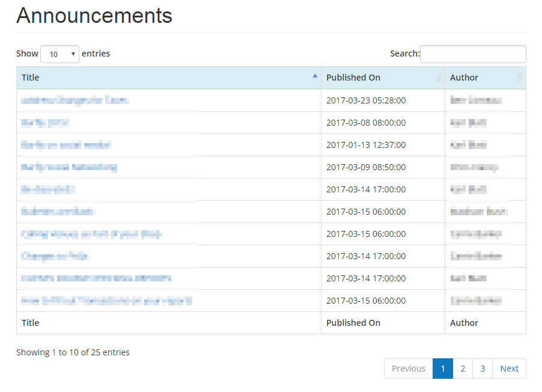Open the Show entries count dropdown
Screen dimensions: 542x392
(x=59, y=54)
